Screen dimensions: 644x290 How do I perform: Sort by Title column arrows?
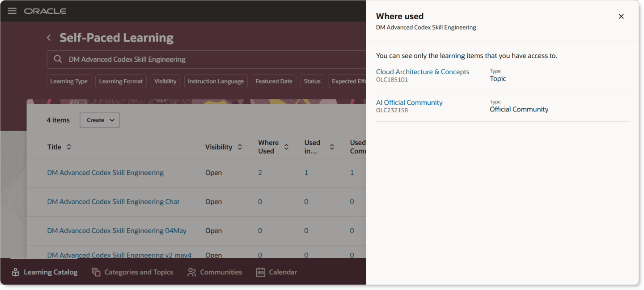tap(69, 147)
